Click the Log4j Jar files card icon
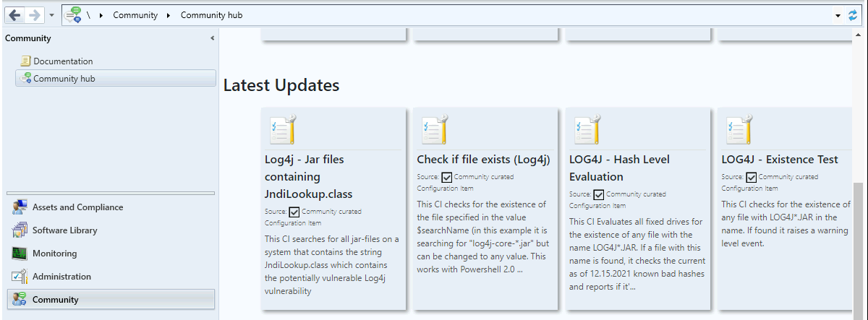Image resolution: width=868 pixels, height=320 pixels. tap(281, 130)
